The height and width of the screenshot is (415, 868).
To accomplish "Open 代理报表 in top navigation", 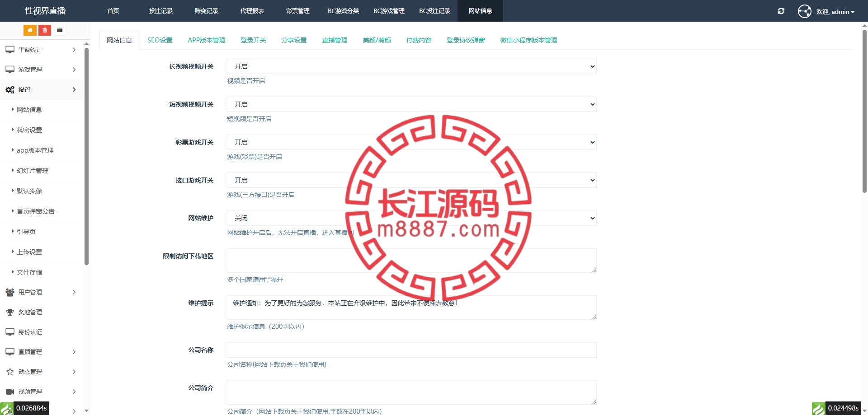I will 252,11.
